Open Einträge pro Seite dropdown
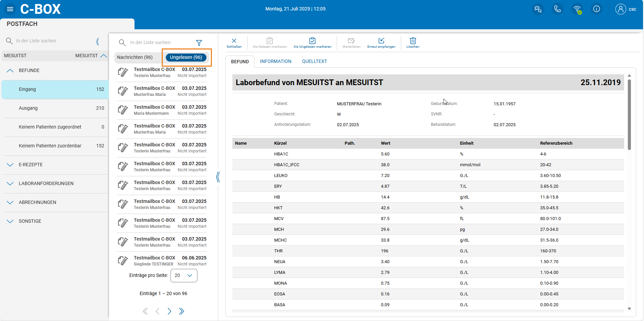The height and width of the screenshot is (321, 644). [184, 275]
